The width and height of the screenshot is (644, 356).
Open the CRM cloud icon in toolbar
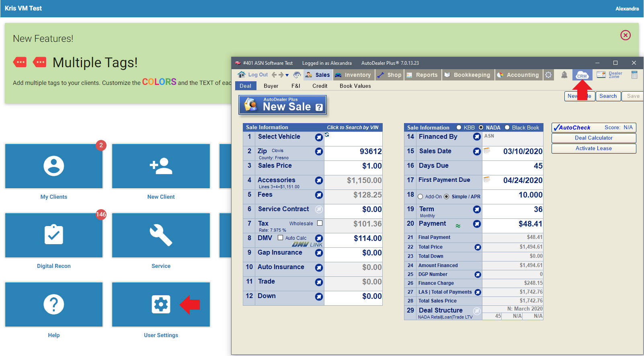pos(582,75)
